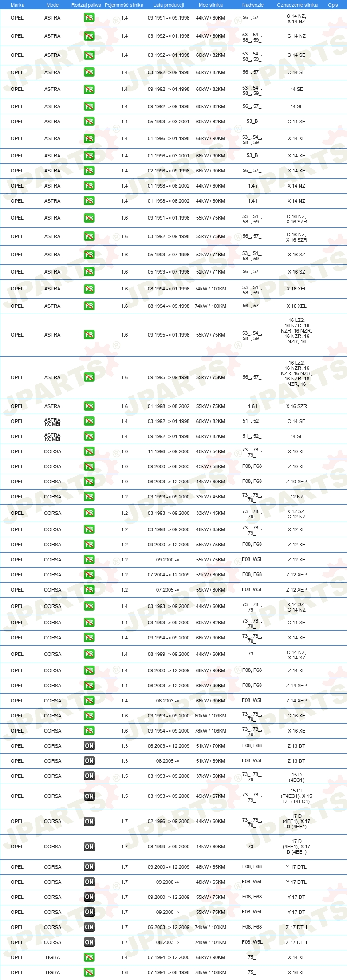Click the C 16 XE engine code cell
347x980 pixels.
pos(296,716)
